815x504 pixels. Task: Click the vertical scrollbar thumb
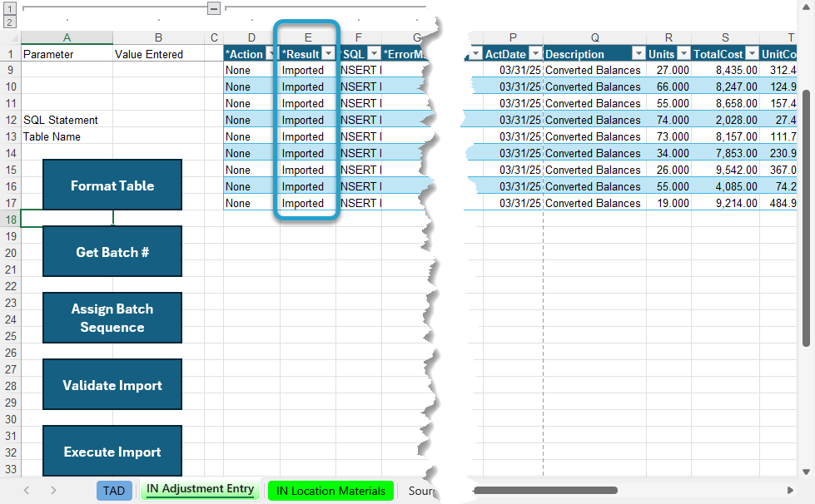806,218
